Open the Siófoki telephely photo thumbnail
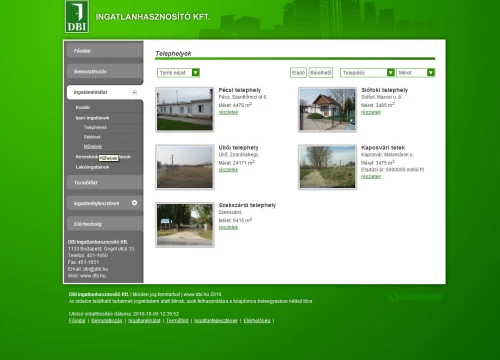This screenshot has width=500, height=360. click(327, 109)
